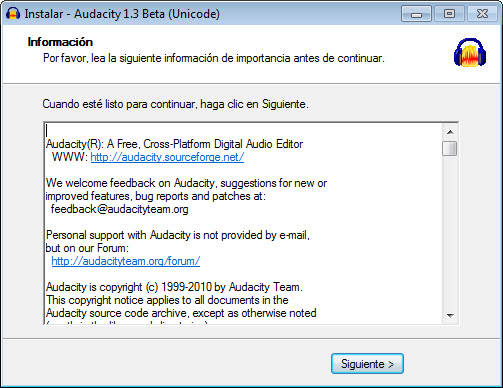Click 'Audacity source code archive' line
503x388 pixels.
tap(181, 313)
